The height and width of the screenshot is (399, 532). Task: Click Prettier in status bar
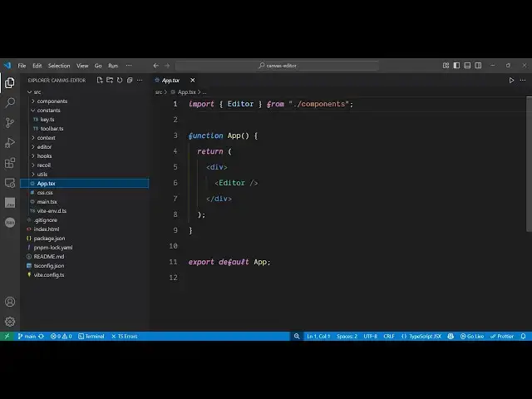pos(502,336)
